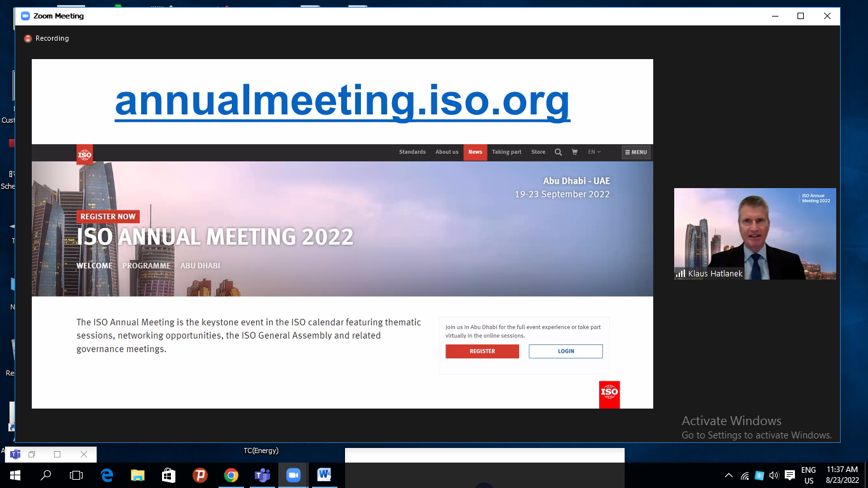This screenshot has height=488, width=868.
Task: Open the Action Center notifications icon
Action: click(790, 475)
